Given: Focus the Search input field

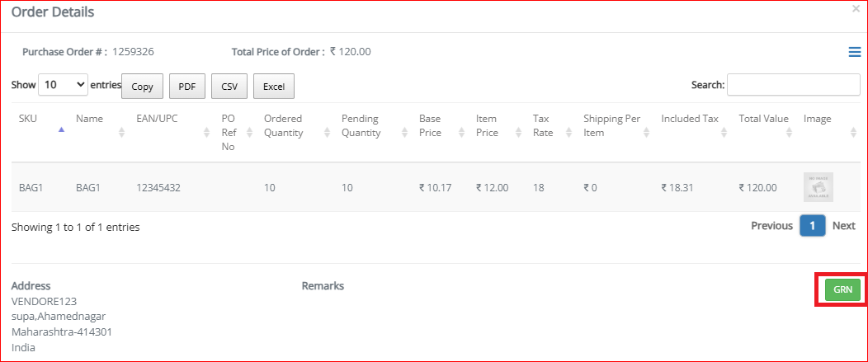Looking at the screenshot, I should [x=794, y=85].
